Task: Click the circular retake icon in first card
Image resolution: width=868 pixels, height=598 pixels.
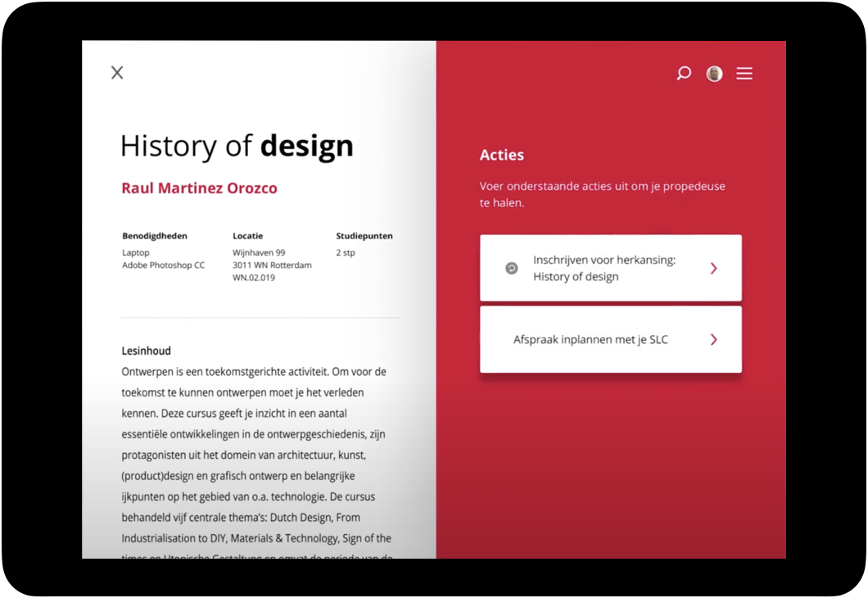Action: tap(512, 268)
